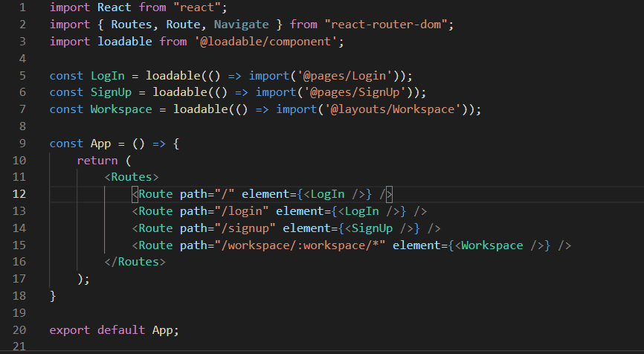The image size is (644, 354).
Task: Click the App identifier on line 9
Action: (100, 144)
